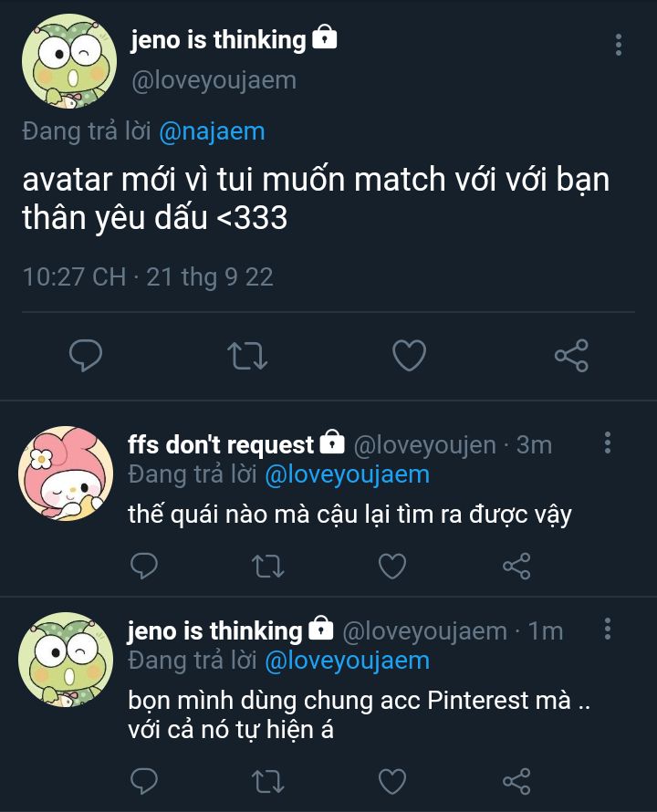This screenshot has height=812, width=657.
Task: Open @loveyoujaem link in ffs don't request reply
Action: pyautogui.click(x=347, y=474)
